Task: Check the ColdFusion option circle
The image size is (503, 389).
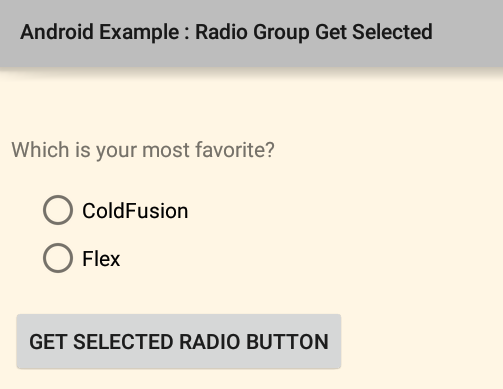Action: [58, 210]
